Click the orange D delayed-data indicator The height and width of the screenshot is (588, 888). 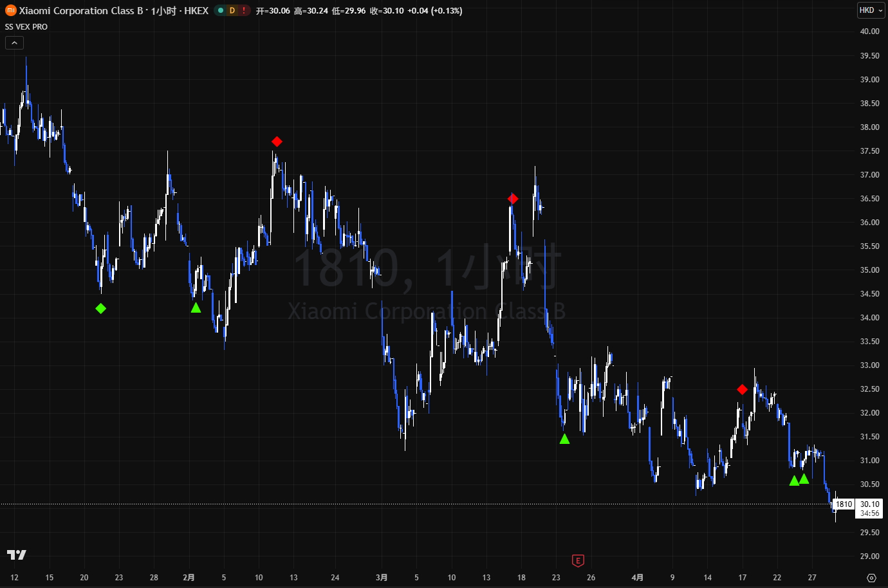click(x=232, y=10)
